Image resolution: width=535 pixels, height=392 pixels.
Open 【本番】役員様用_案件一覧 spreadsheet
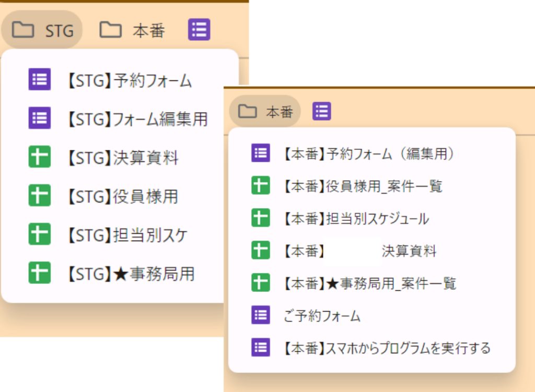(363, 186)
